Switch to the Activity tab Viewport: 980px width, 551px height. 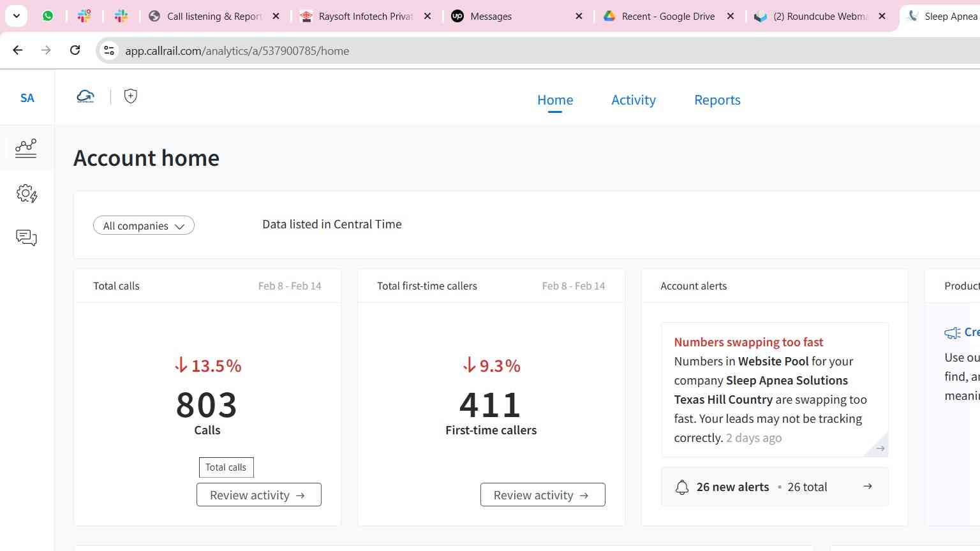[x=633, y=100]
